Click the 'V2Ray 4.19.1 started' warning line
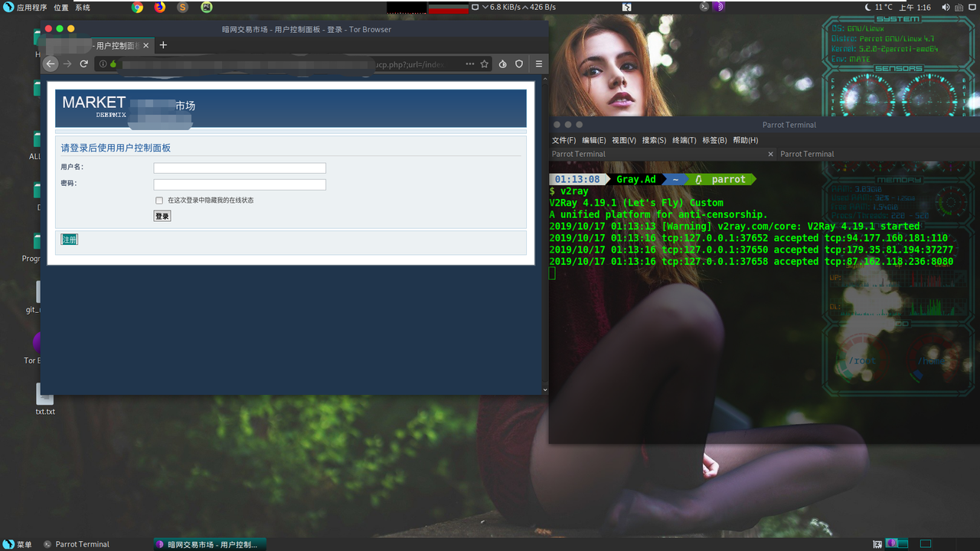 (x=734, y=227)
